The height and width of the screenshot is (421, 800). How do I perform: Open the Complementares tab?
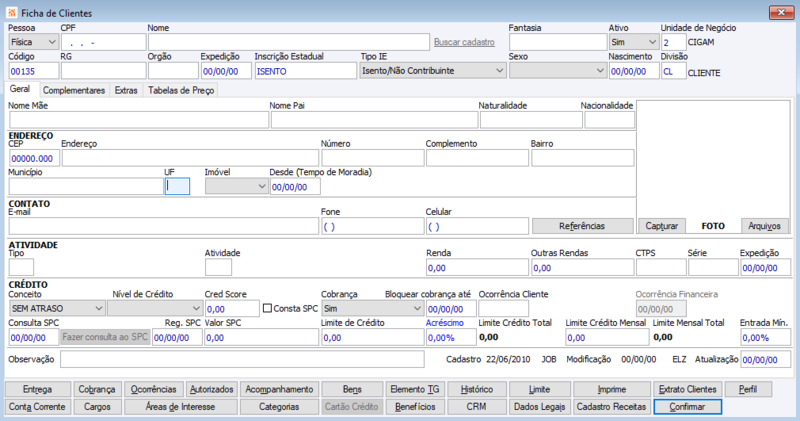click(x=73, y=90)
